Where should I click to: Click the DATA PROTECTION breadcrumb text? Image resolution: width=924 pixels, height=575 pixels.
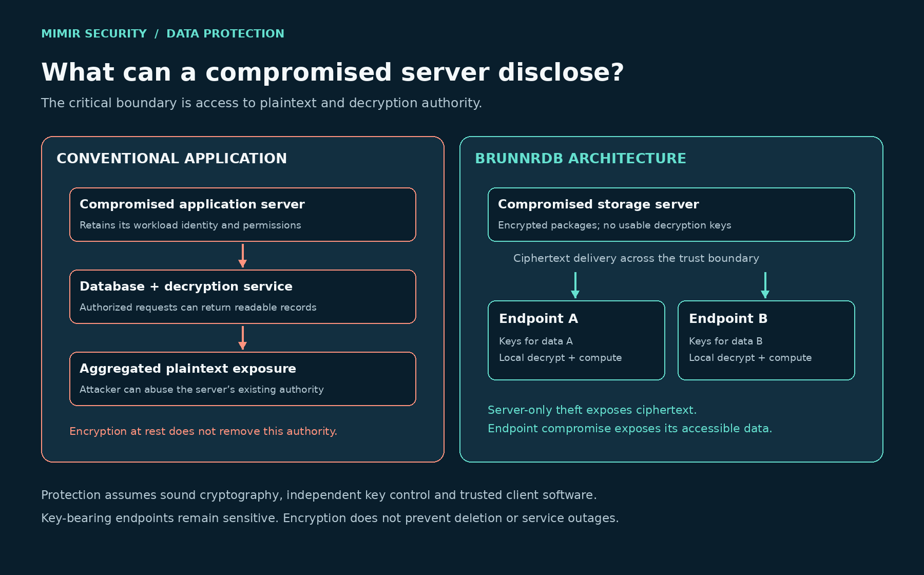(225, 34)
